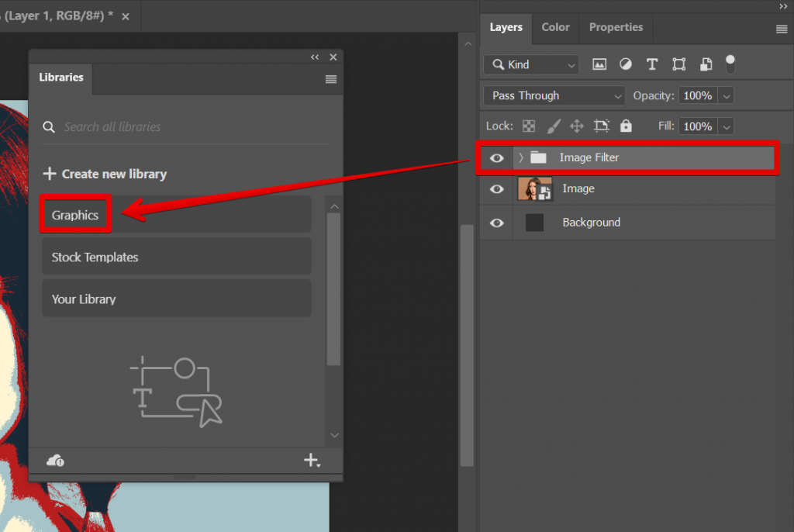The height and width of the screenshot is (532, 794).
Task: Switch to the Color tab
Action: tap(555, 27)
